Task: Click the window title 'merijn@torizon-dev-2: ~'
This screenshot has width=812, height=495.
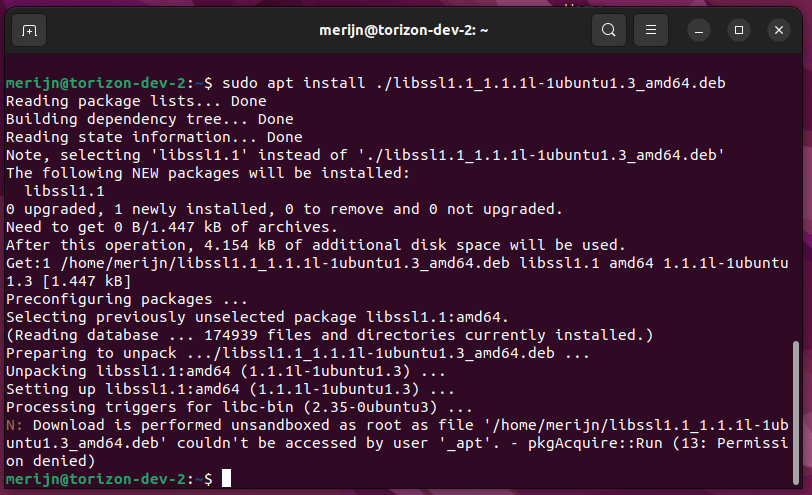Action: coord(403,31)
